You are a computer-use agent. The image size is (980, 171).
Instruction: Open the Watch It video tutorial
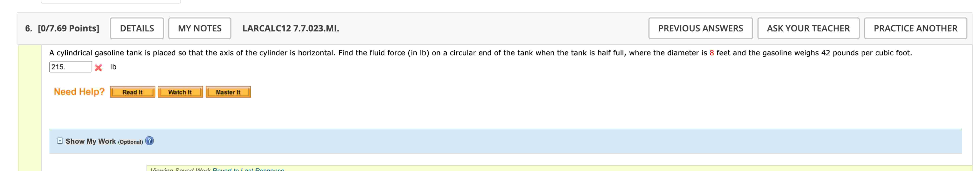point(180,92)
